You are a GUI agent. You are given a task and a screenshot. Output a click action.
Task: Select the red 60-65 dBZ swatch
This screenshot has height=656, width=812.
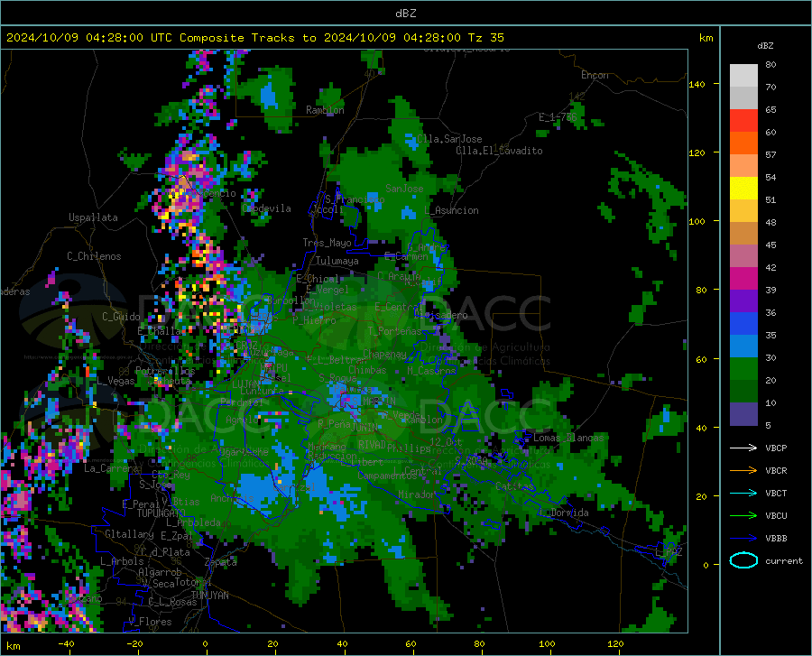point(743,121)
